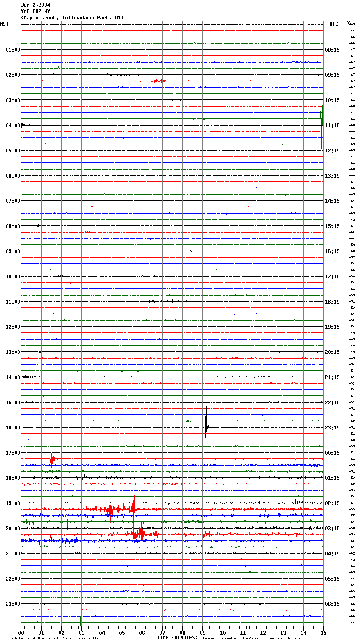
Task: Click the '02' minute axis tick label
Action: [x=62, y=633]
